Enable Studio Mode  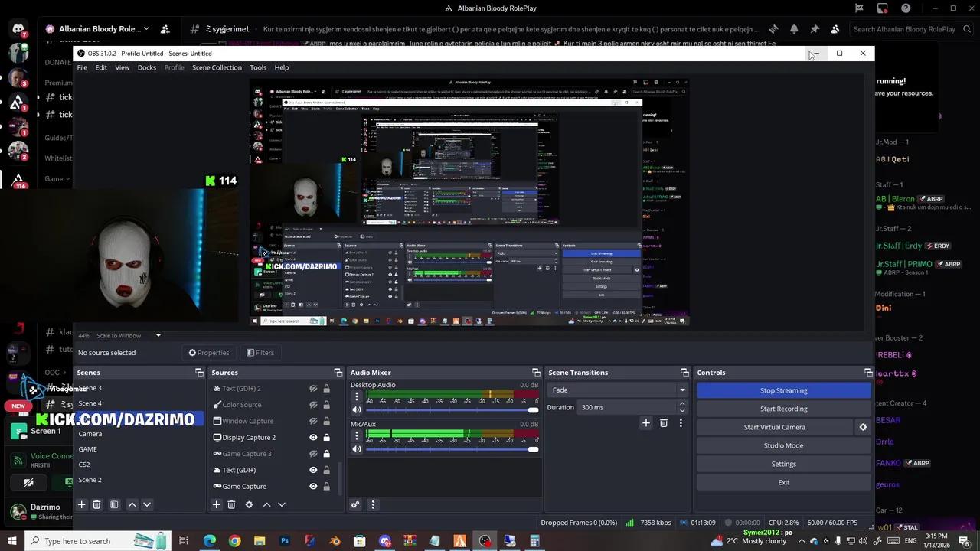pyautogui.click(x=783, y=445)
